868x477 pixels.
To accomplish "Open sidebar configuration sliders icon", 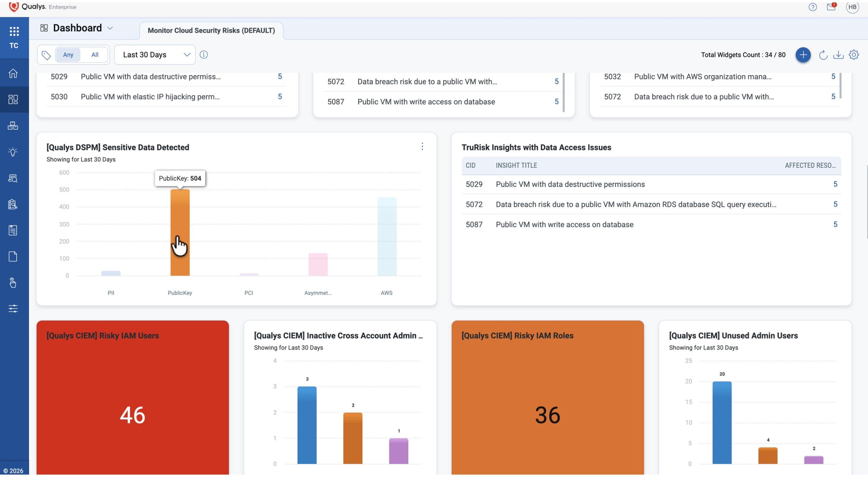I will click(x=13, y=309).
